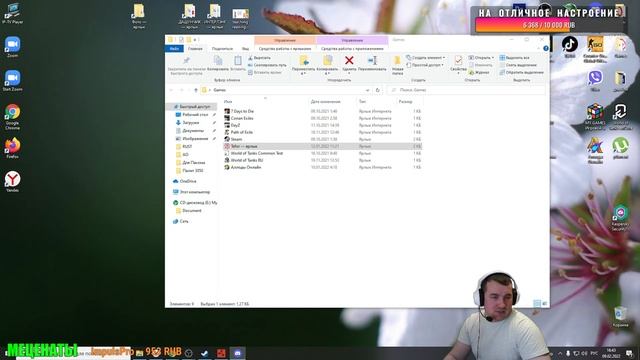640x360 pixels.
Task: Click the Refresh button next to the address bar
Action: [378, 90]
